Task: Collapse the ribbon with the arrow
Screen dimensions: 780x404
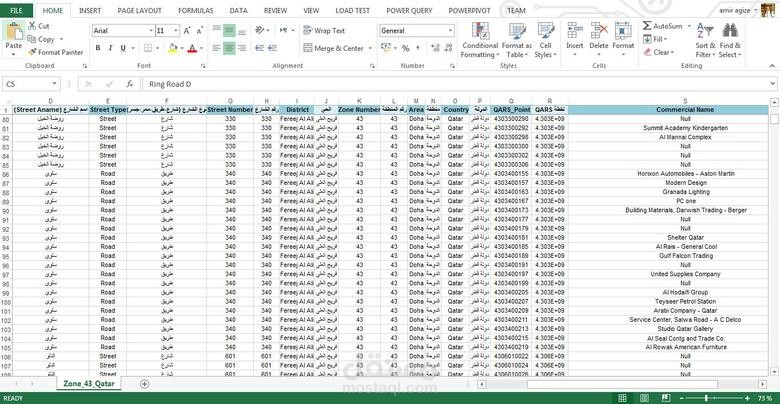Action: pyautogui.click(x=772, y=66)
